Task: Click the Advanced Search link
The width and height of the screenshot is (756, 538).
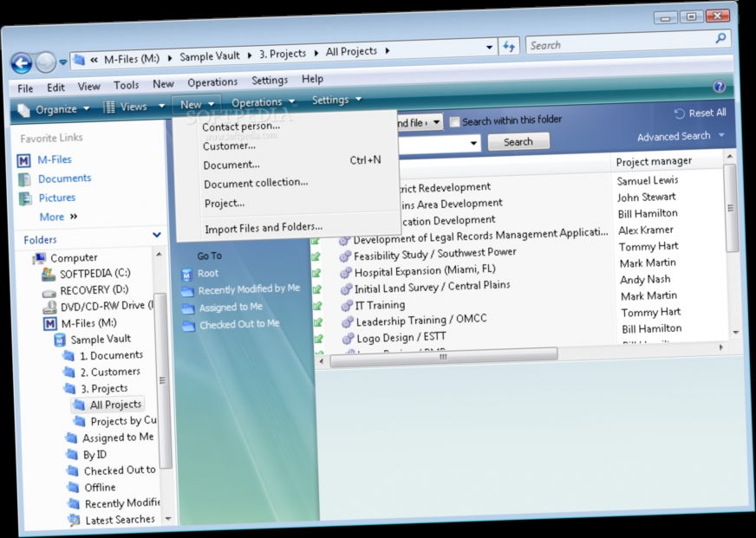Action: (x=674, y=137)
